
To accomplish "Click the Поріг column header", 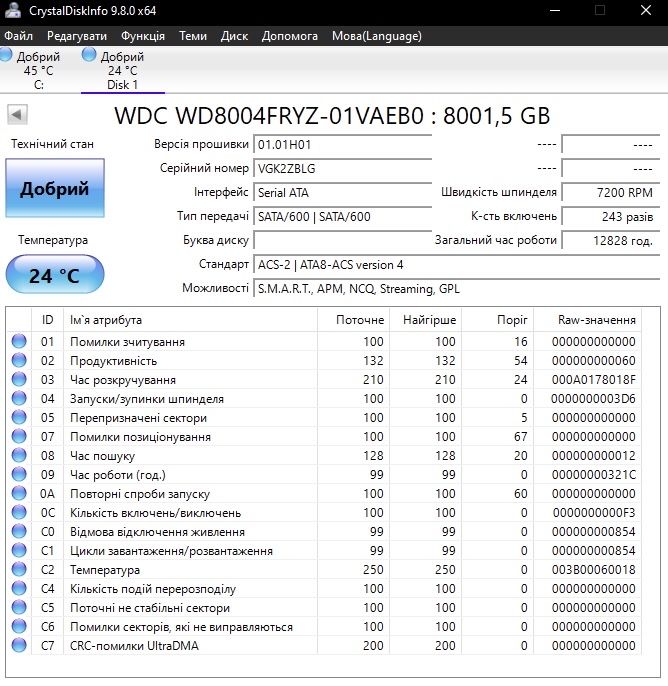I will [497, 320].
